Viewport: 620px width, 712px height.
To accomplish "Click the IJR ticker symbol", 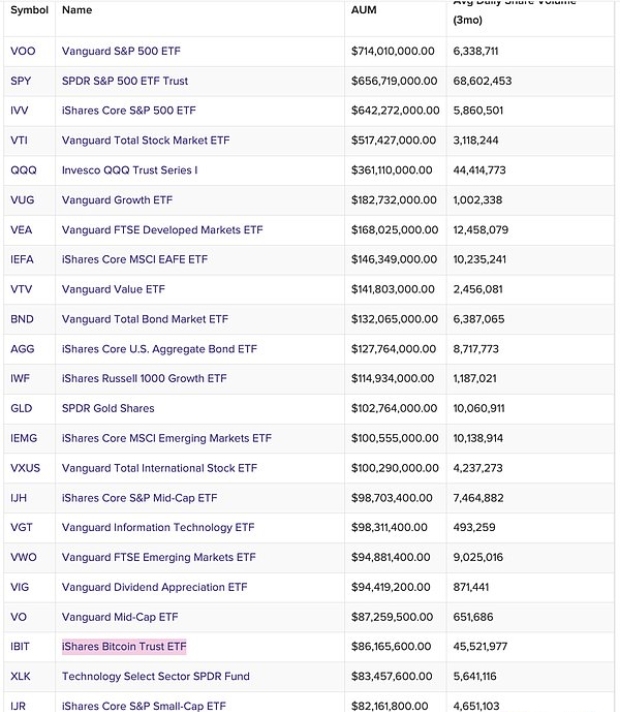I will 18,706.
